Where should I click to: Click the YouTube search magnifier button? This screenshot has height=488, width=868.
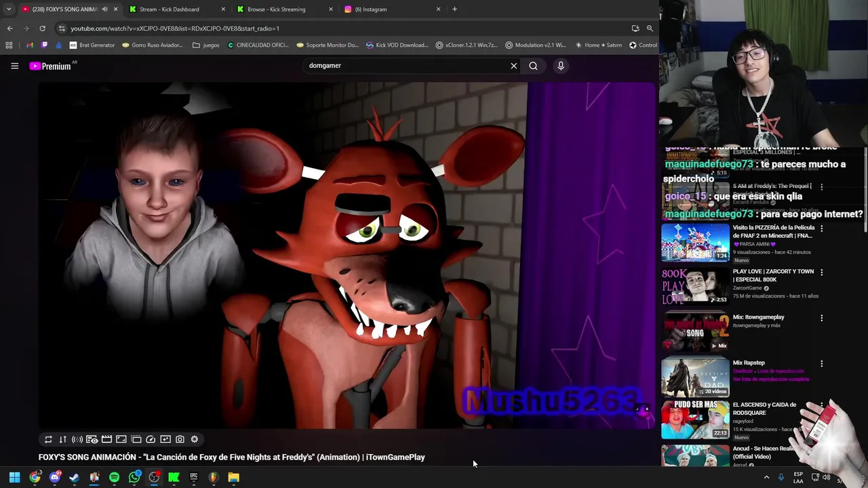pyautogui.click(x=533, y=66)
